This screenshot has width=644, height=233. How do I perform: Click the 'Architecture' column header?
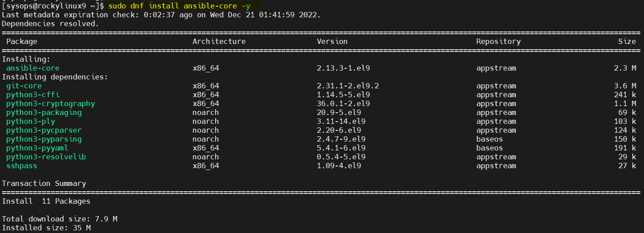tap(219, 41)
